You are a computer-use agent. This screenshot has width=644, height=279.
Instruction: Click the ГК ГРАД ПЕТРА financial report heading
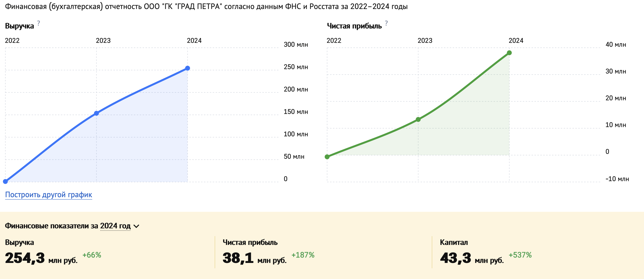tap(206, 7)
